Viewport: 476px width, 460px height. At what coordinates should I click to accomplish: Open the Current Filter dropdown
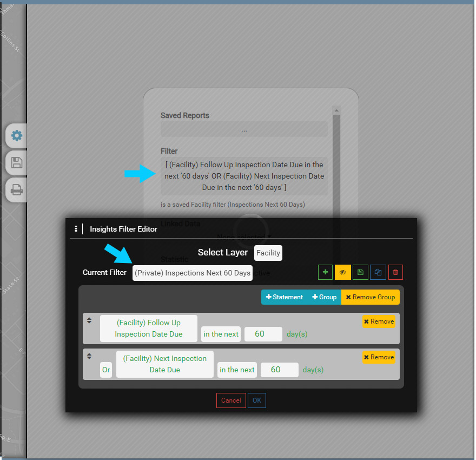click(193, 273)
